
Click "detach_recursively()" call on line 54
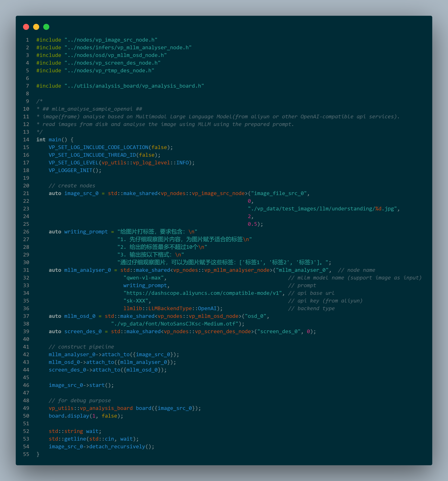[x=122, y=447]
